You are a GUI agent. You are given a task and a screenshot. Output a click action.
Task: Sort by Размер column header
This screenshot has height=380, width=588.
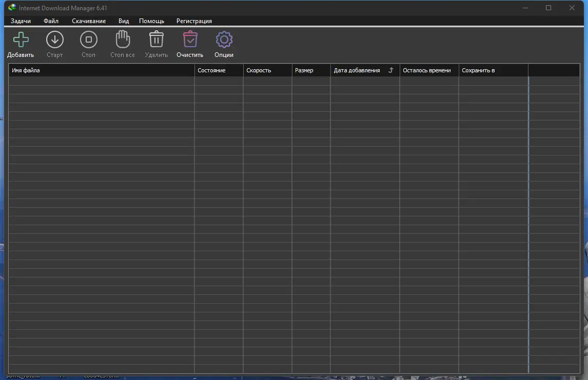tap(311, 70)
